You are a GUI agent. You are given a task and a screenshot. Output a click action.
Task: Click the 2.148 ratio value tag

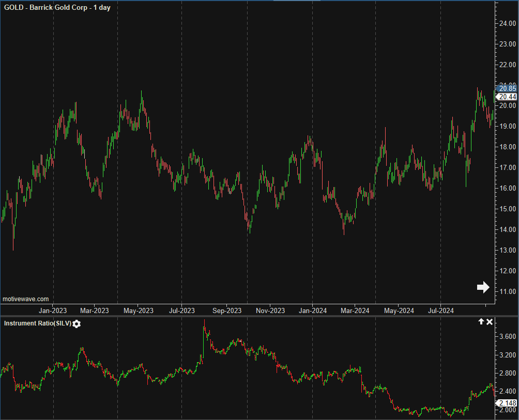pyautogui.click(x=507, y=403)
